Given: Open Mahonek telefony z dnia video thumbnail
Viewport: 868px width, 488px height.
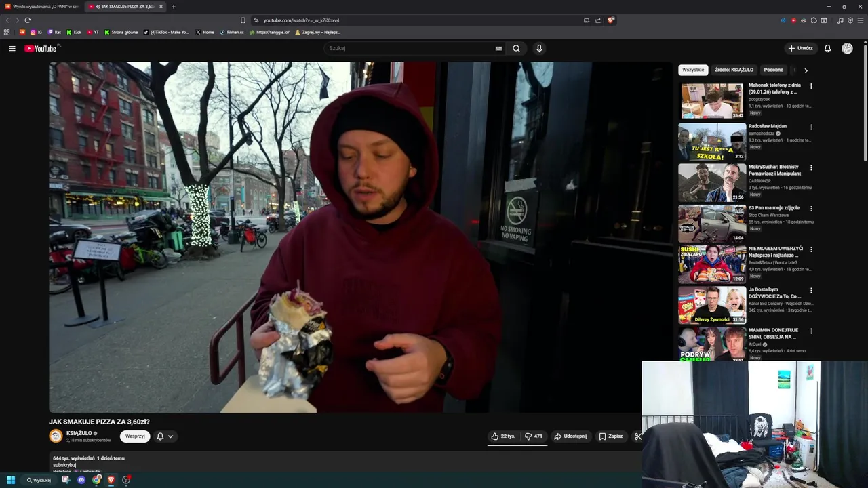Looking at the screenshot, I should pyautogui.click(x=712, y=101).
